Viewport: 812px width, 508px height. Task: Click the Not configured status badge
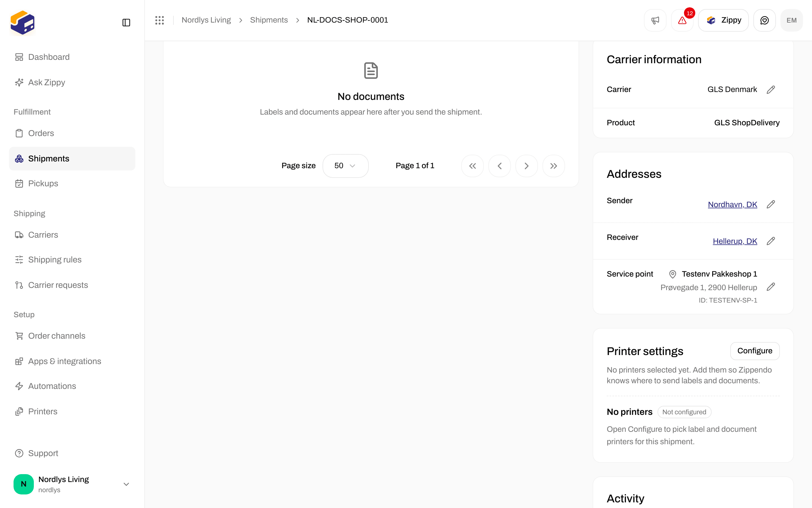tap(684, 412)
